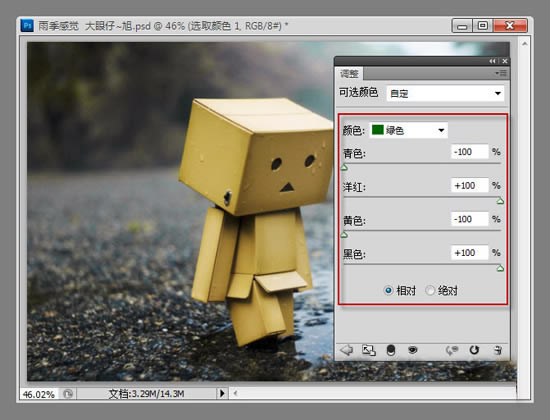Switch the panel to expanded view icon
Screen dimensions: 550x420
click(x=369, y=350)
